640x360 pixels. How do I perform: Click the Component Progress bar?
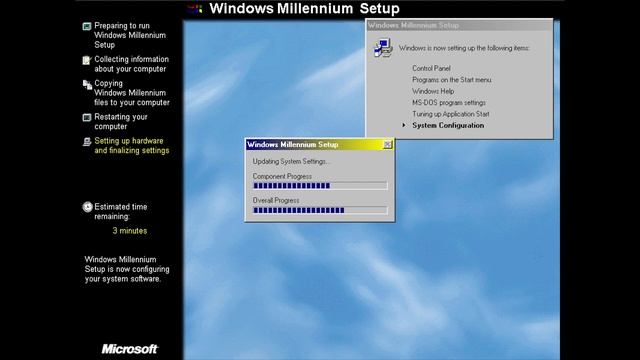[320, 186]
